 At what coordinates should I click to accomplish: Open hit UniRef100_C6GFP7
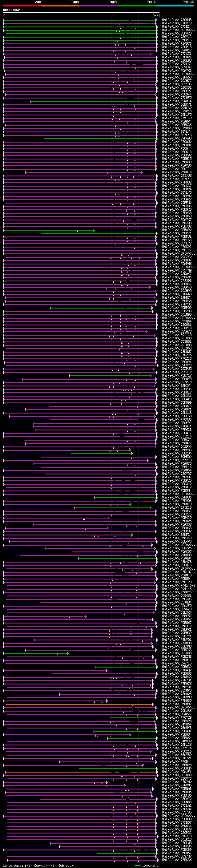click(x=177, y=91)
